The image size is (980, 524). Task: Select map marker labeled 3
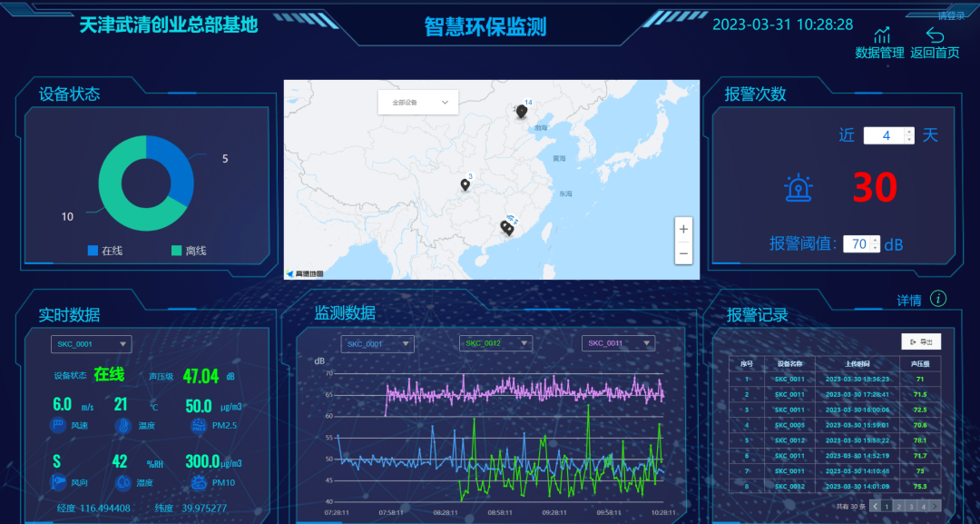click(465, 184)
